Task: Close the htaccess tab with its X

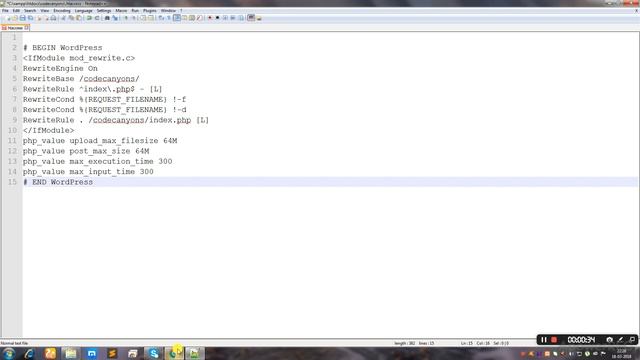Action: 27,28
